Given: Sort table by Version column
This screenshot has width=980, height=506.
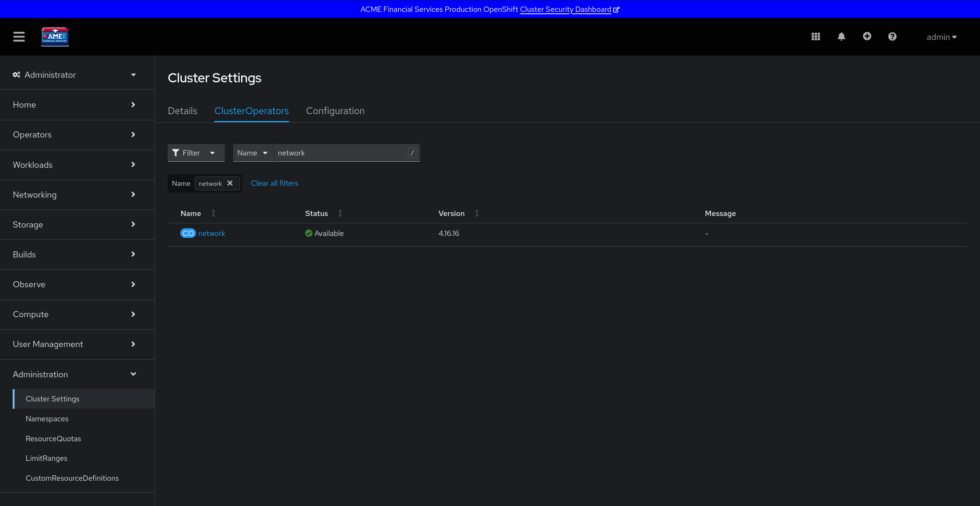Looking at the screenshot, I should coord(451,213).
